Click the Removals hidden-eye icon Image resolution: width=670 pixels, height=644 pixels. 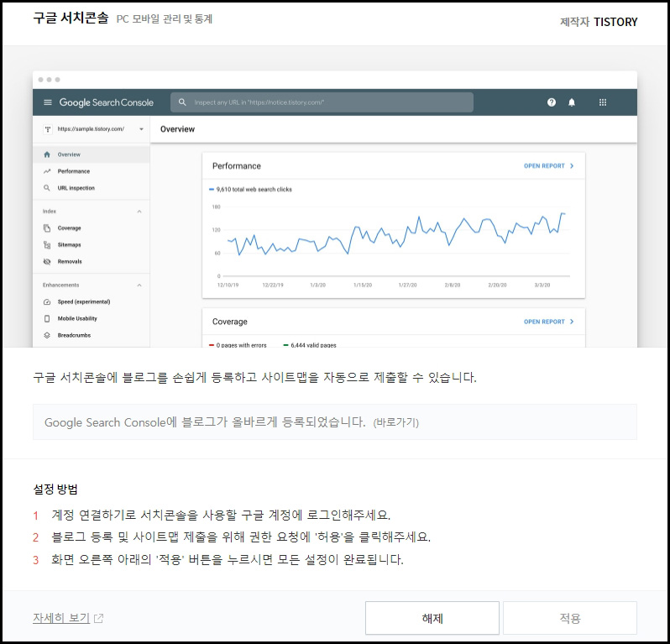tap(47, 261)
